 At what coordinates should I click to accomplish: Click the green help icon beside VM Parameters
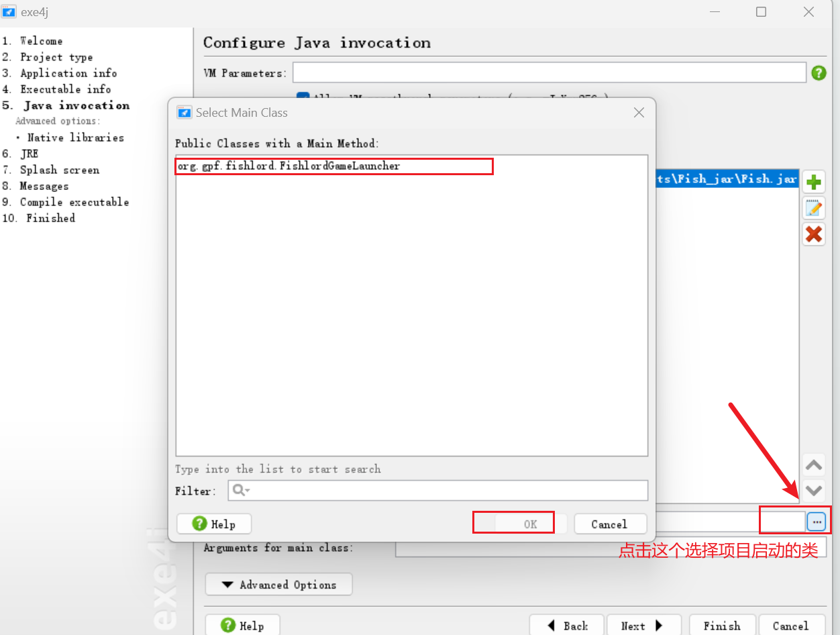(819, 72)
